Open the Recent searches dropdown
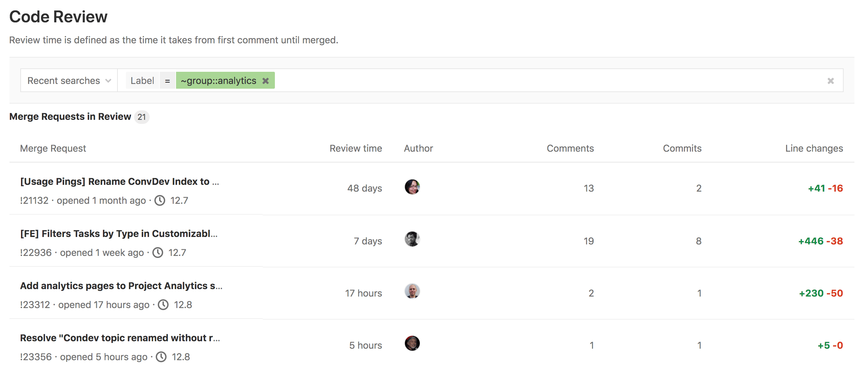This screenshot has height=369, width=868. click(x=68, y=80)
